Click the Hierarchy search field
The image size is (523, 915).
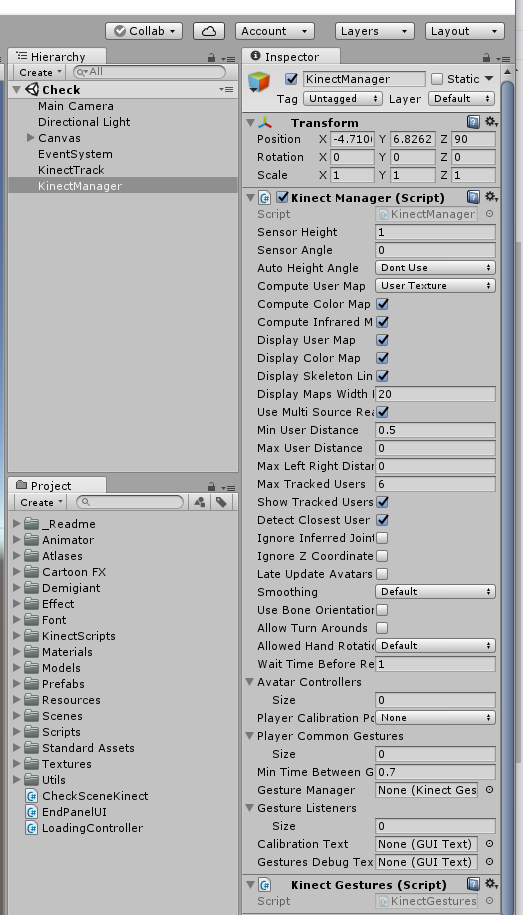tap(149, 72)
